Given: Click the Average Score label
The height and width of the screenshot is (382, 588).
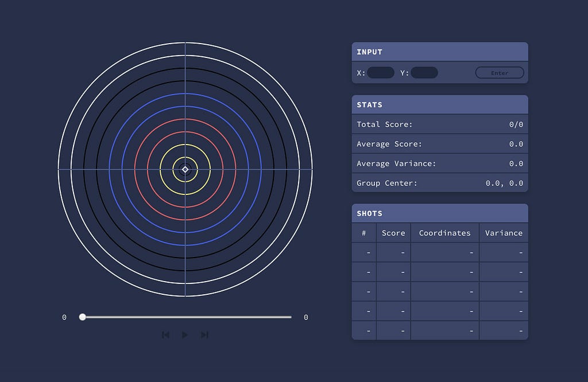Looking at the screenshot, I should click(x=389, y=144).
